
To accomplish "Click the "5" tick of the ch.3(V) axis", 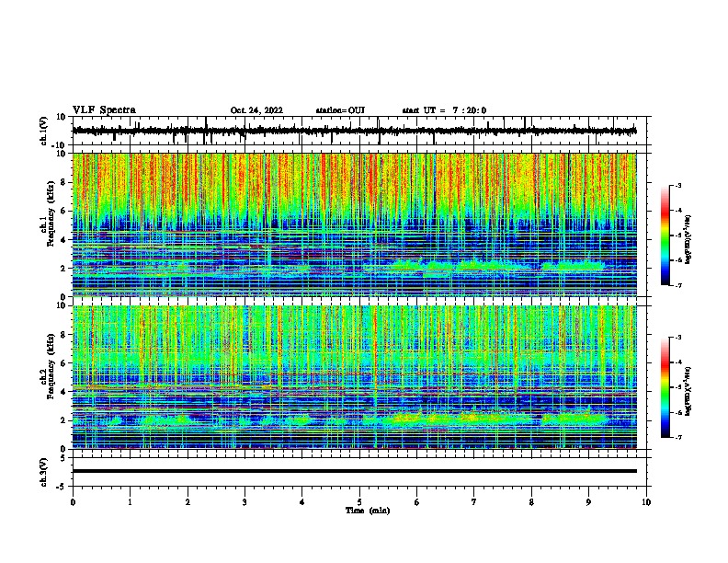I will (x=63, y=458).
